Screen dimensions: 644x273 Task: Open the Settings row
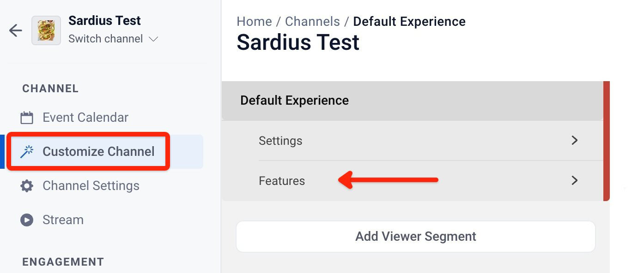click(x=280, y=141)
